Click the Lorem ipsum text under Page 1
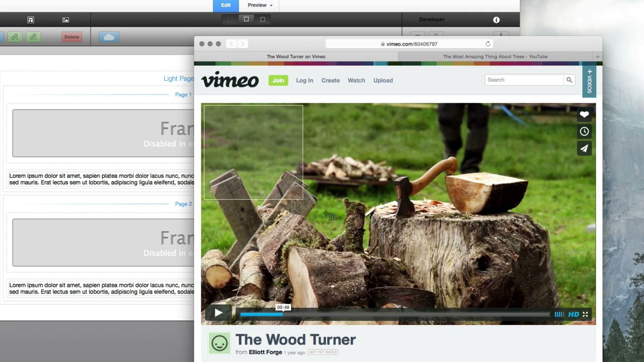644x362 pixels. (x=101, y=179)
